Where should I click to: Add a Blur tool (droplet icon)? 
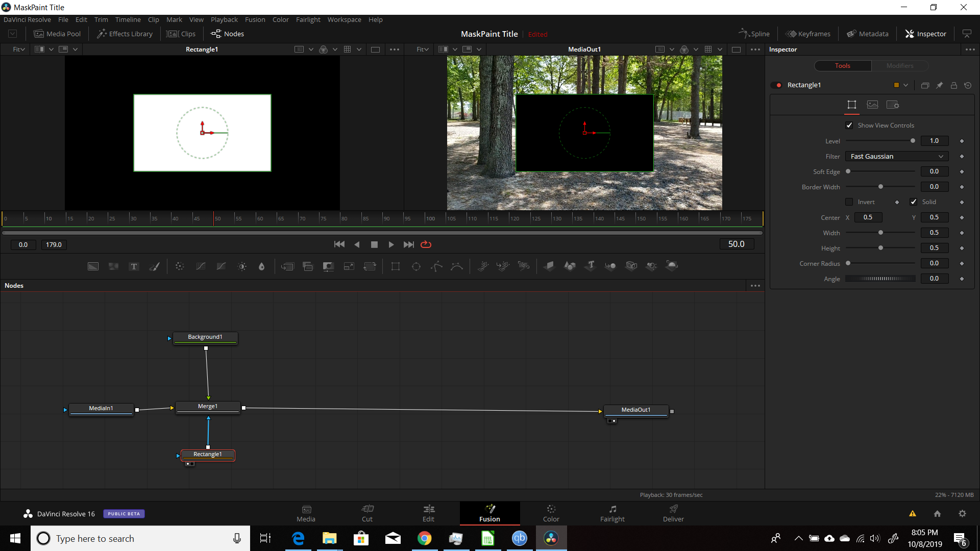click(x=262, y=266)
